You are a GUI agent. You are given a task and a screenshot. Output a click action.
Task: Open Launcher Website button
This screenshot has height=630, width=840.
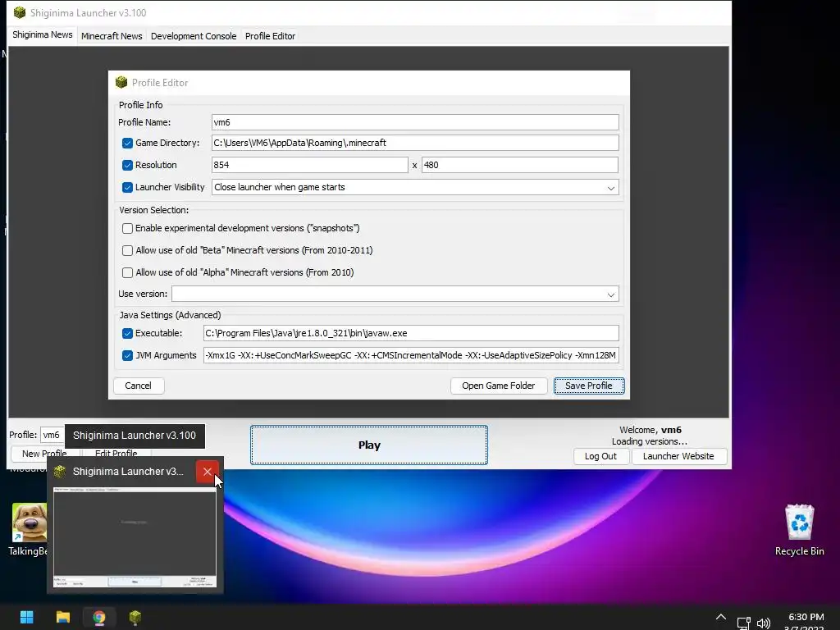[678, 456]
